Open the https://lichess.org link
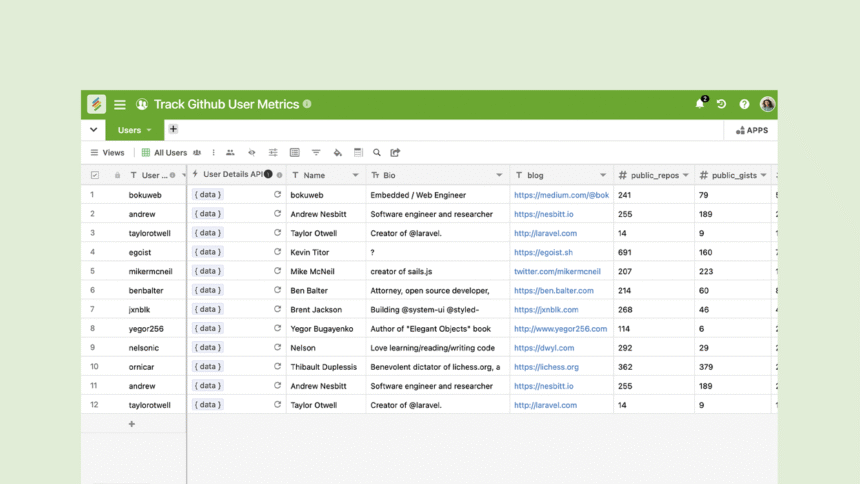860x484 pixels. (546, 367)
